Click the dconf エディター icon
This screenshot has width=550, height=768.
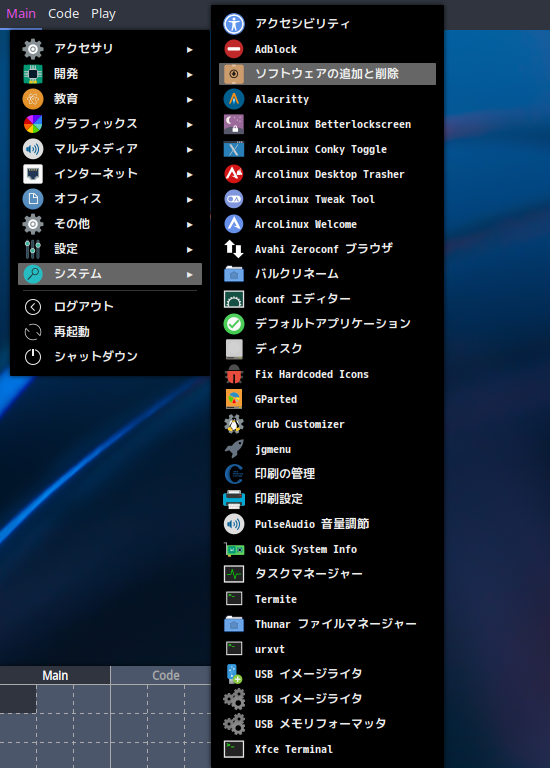pyautogui.click(x=234, y=299)
